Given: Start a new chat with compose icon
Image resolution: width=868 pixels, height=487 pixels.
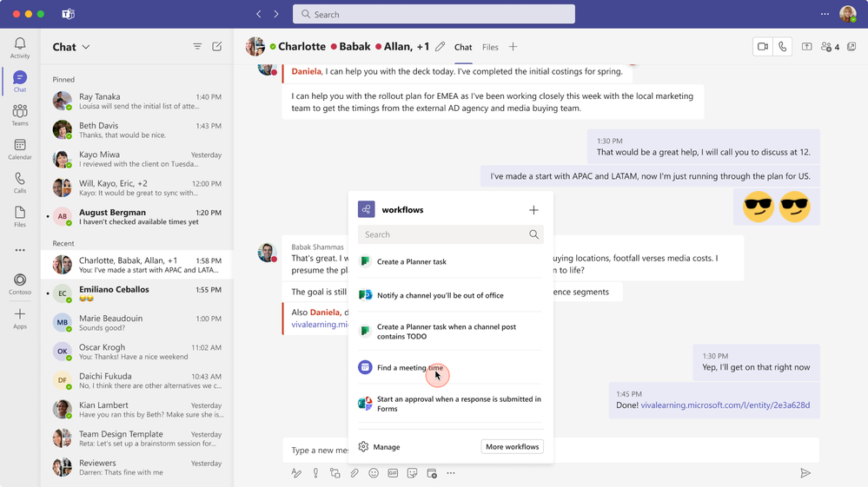Looking at the screenshot, I should (217, 46).
